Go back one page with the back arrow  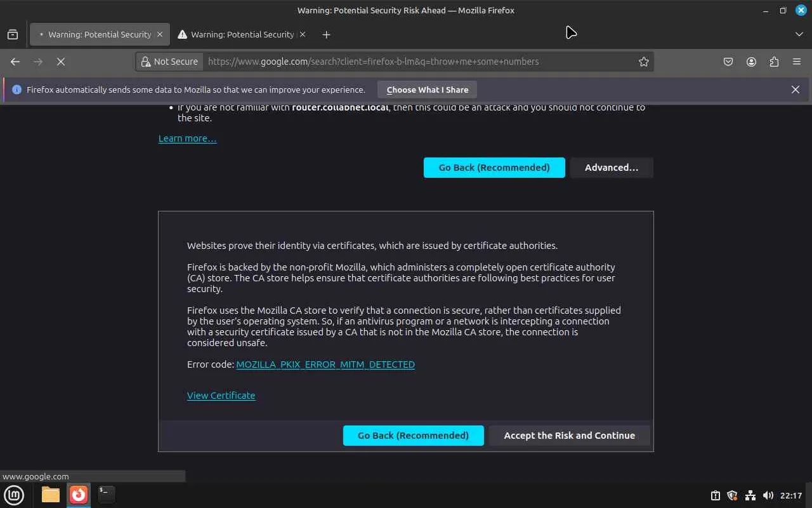coord(15,62)
